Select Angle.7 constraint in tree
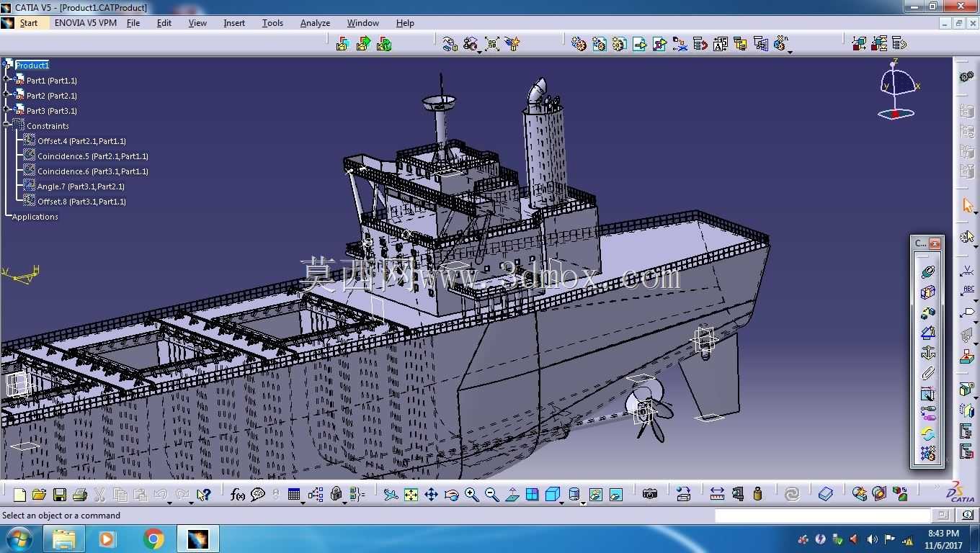This screenshot has width=980, height=553. click(x=81, y=186)
